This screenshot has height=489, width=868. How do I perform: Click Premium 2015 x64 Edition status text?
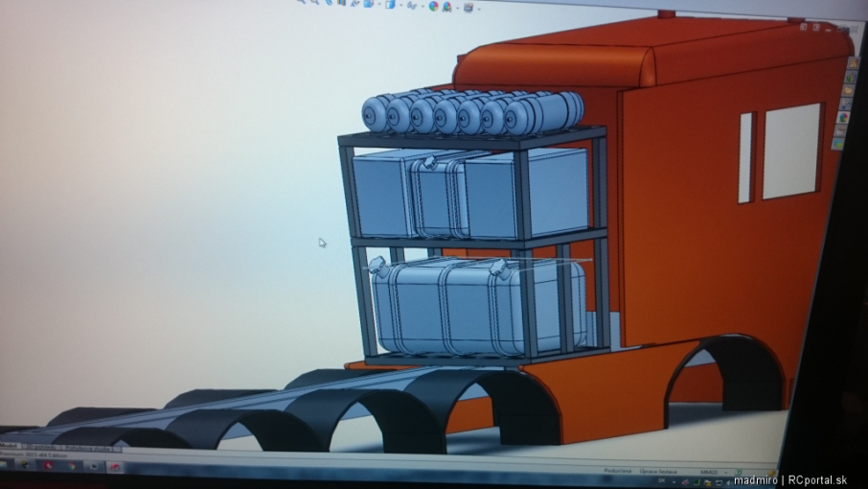click(34, 455)
